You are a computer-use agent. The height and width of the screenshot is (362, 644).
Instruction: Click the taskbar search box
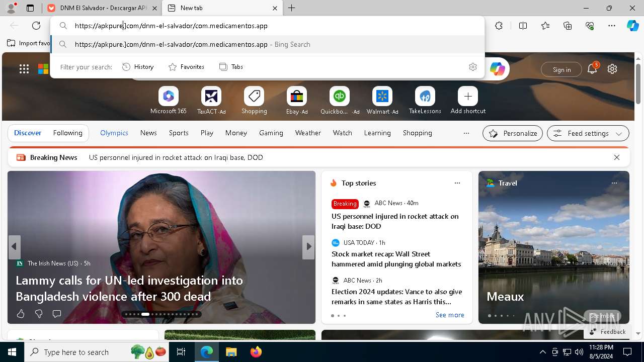pos(97,352)
